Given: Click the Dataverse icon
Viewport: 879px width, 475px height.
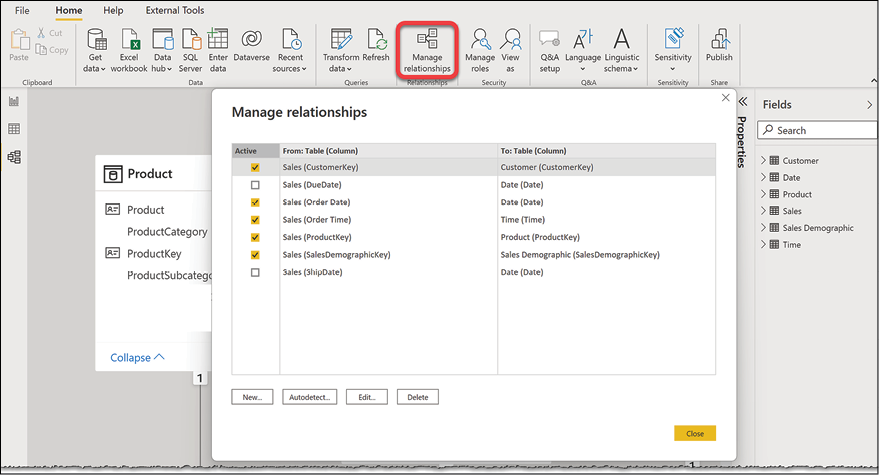Looking at the screenshot, I should [252, 39].
